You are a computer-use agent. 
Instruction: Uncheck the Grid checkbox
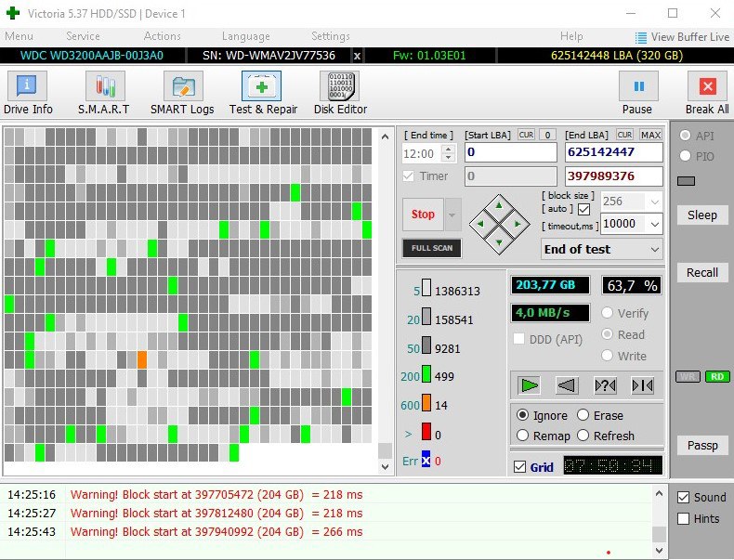tap(519, 467)
